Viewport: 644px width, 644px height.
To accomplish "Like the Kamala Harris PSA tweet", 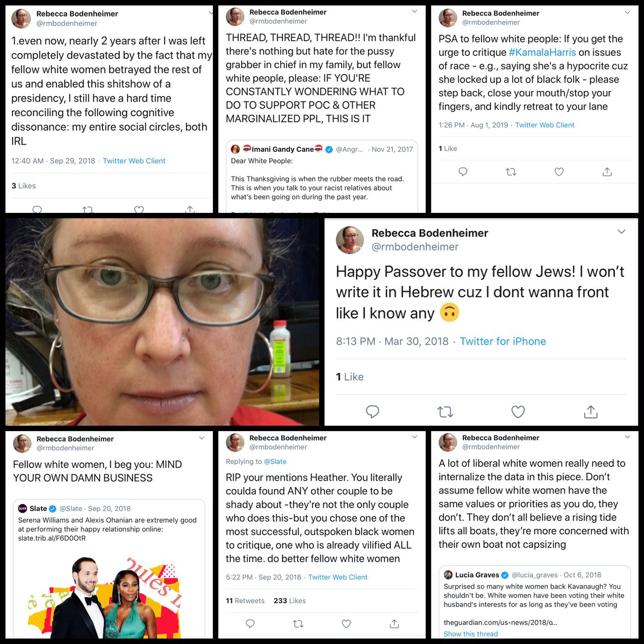I will pyautogui.click(x=559, y=172).
